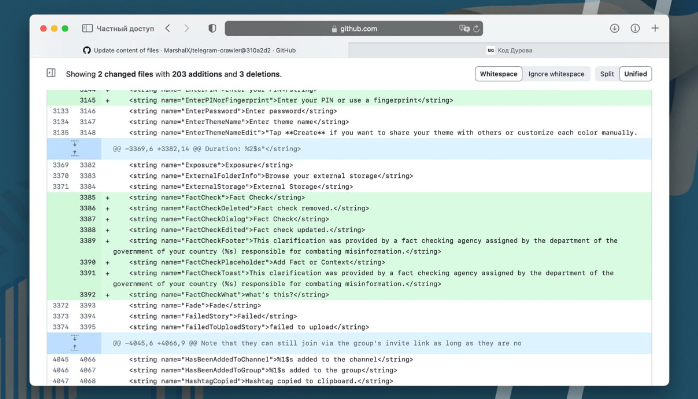
Task: Click the GitHub favicon on first tab
Action: (x=87, y=50)
